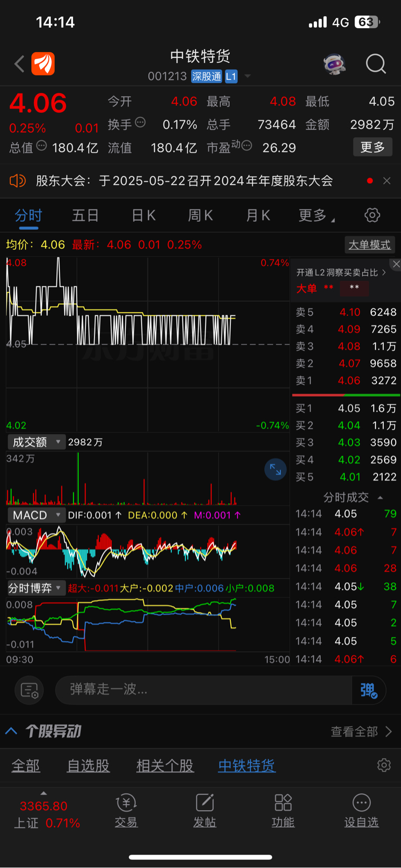Open the 个股异动 settings gear
401x868 pixels.
[x=384, y=765]
